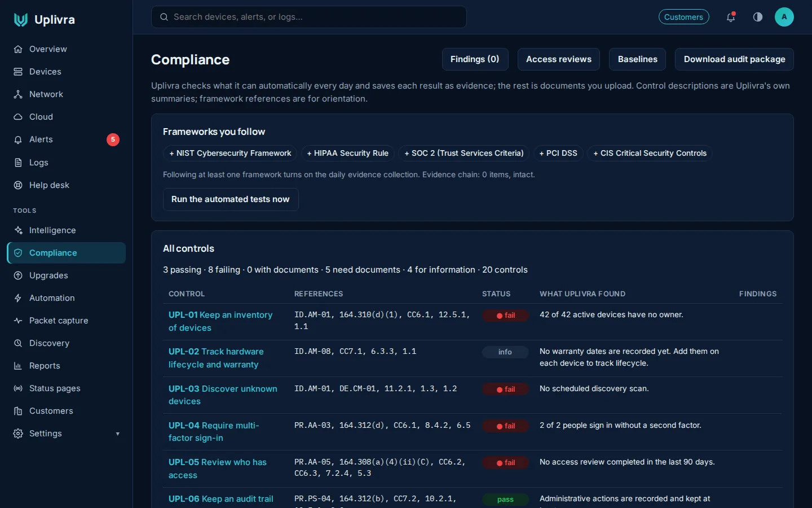Go to Overview page
The image size is (812, 508).
click(x=66, y=49)
